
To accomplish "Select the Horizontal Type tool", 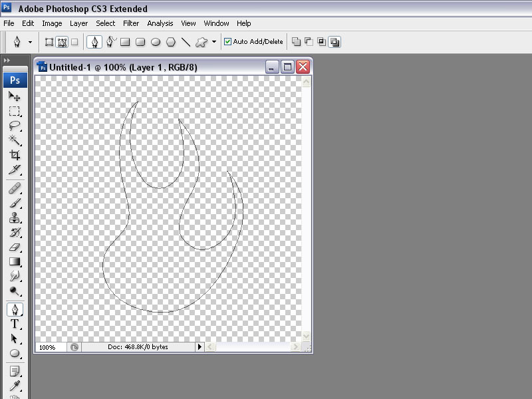I will pos(14,325).
